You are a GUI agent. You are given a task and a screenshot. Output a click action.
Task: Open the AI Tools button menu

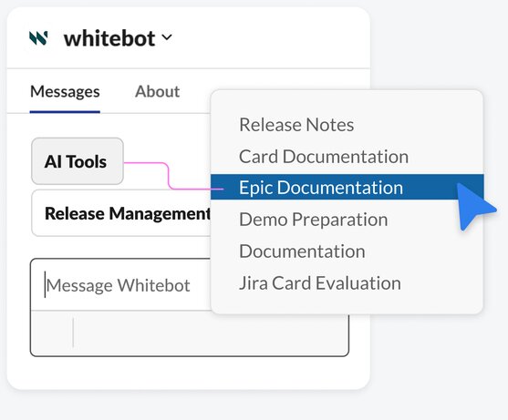pyautogui.click(x=78, y=161)
